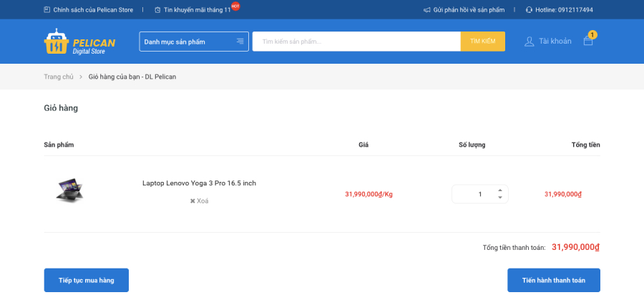Screen dimensions: 644x295
Task: Click breadcrumb text Giỏ hàng của bạn - DL Pelican
Action: pos(132,77)
